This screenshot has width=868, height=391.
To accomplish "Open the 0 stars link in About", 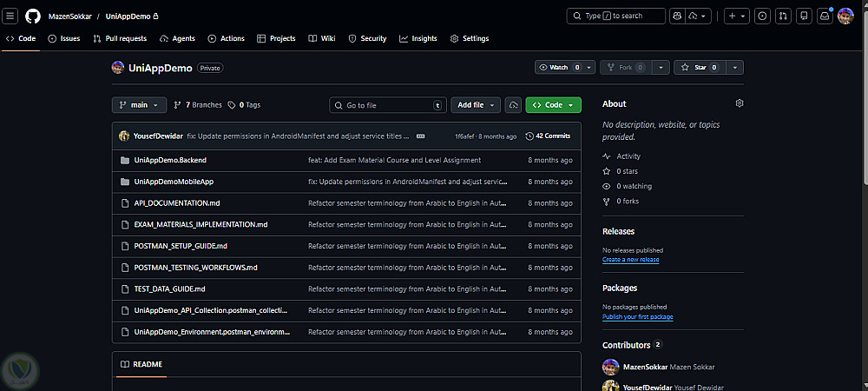I will [620, 171].
